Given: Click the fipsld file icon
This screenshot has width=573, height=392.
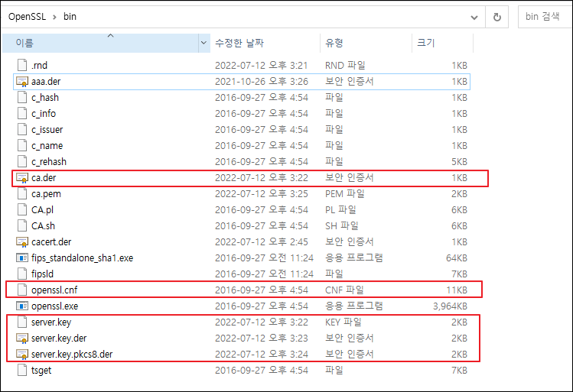Looking at the screenshot, I should tap(22, 274).
